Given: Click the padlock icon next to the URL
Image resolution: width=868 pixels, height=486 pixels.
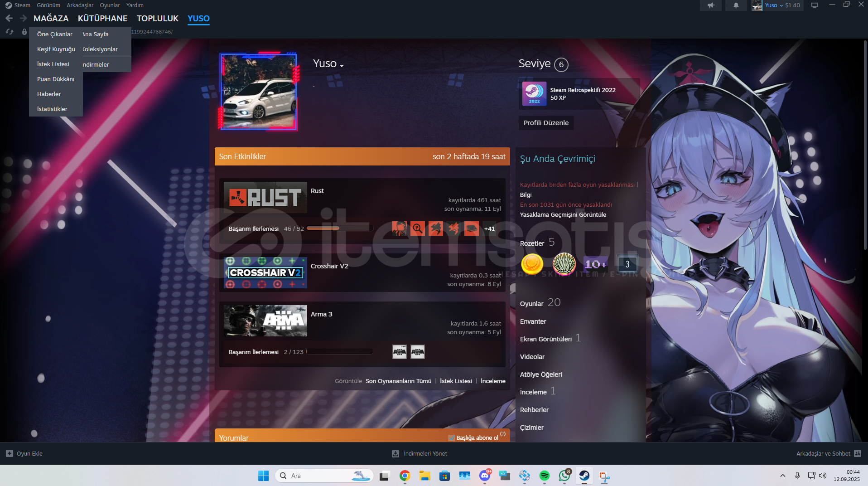Looking at the screenshot, I should (x=24, y=32).
